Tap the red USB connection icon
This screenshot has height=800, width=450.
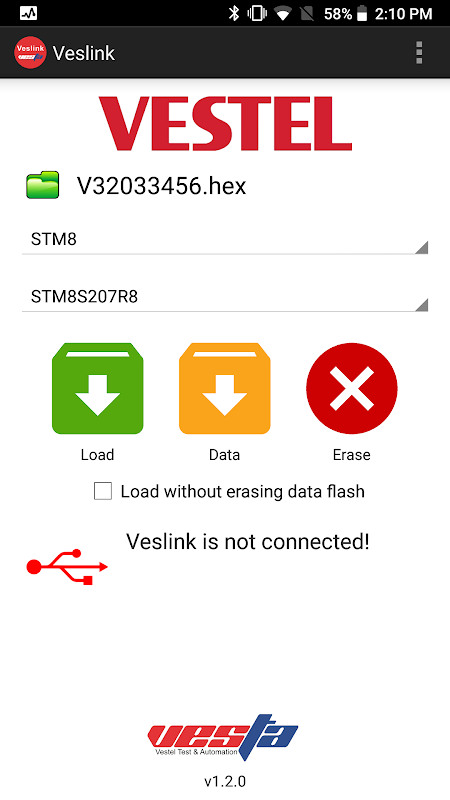[67, 566]
